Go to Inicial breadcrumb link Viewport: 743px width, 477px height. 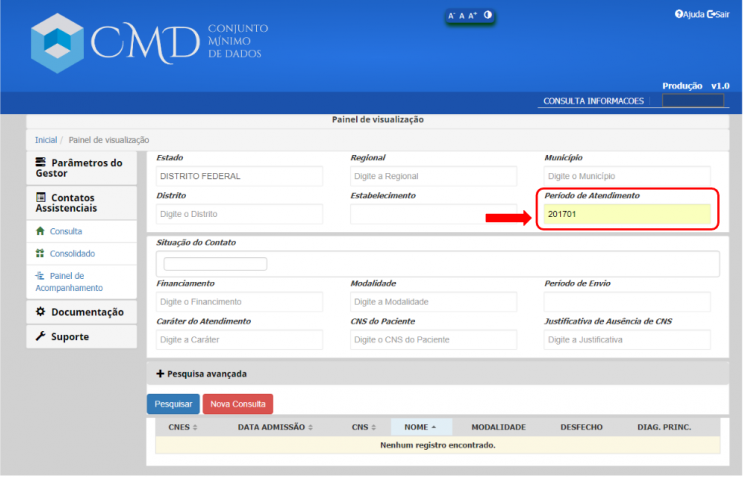pos(46,140)
